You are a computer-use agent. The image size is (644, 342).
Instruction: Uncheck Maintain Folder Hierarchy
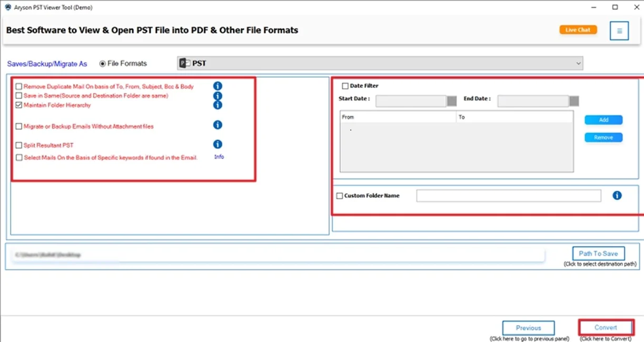19,105
